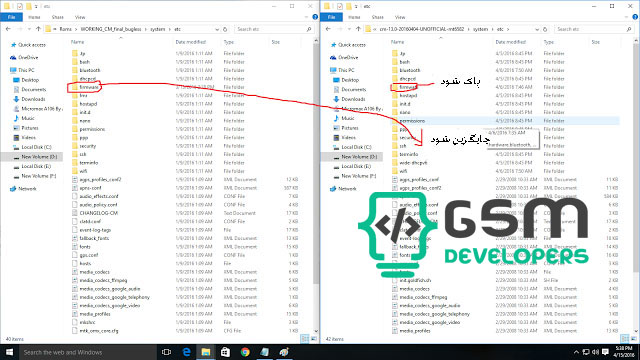Switch right window to large icons view
This screenshot has height=360, width=640.
[x=633, y=339]
